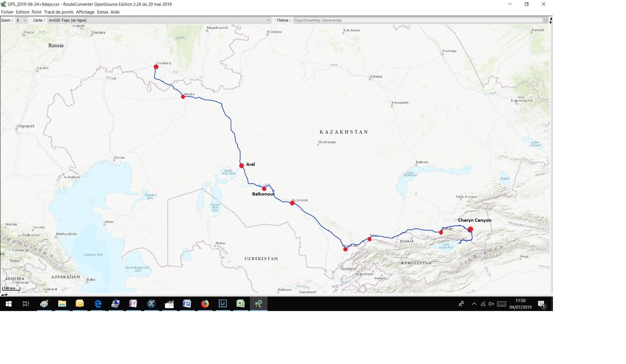Expand the Thème dropdown

421,20
